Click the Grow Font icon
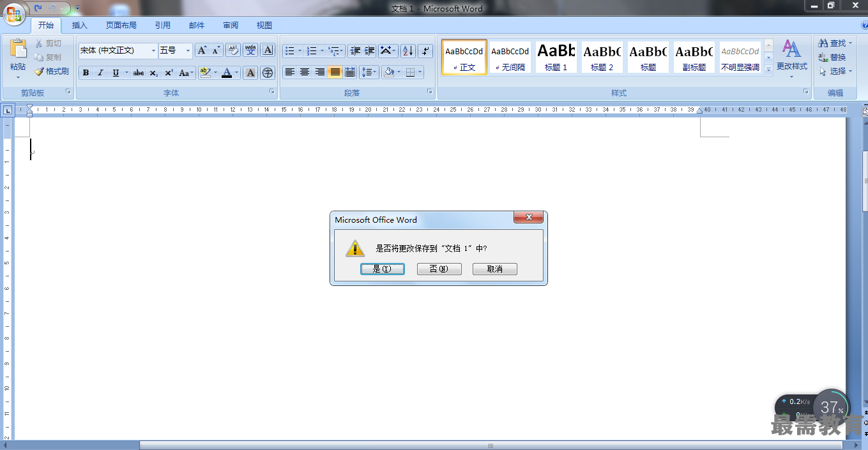 (202, 50)
